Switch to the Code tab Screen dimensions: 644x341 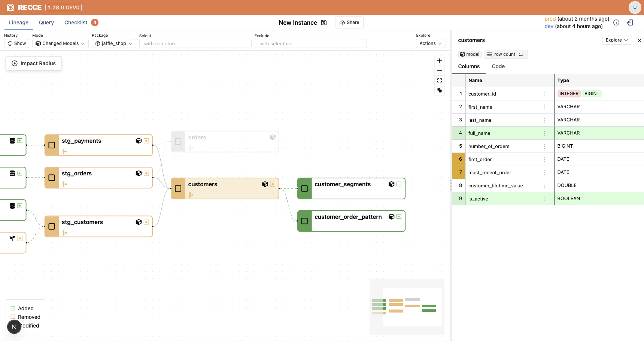pyautogui.click(x=498, y=66)
